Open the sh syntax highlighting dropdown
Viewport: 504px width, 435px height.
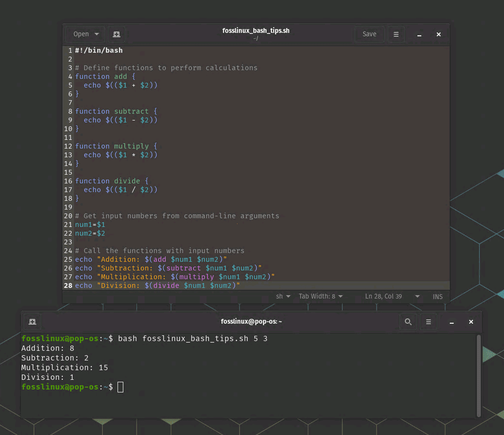coord(283,296)
